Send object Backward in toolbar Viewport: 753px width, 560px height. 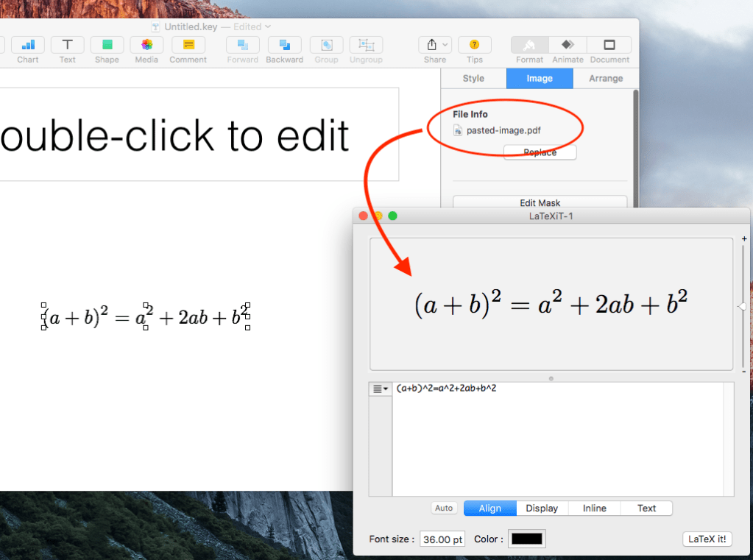(284, 45)
